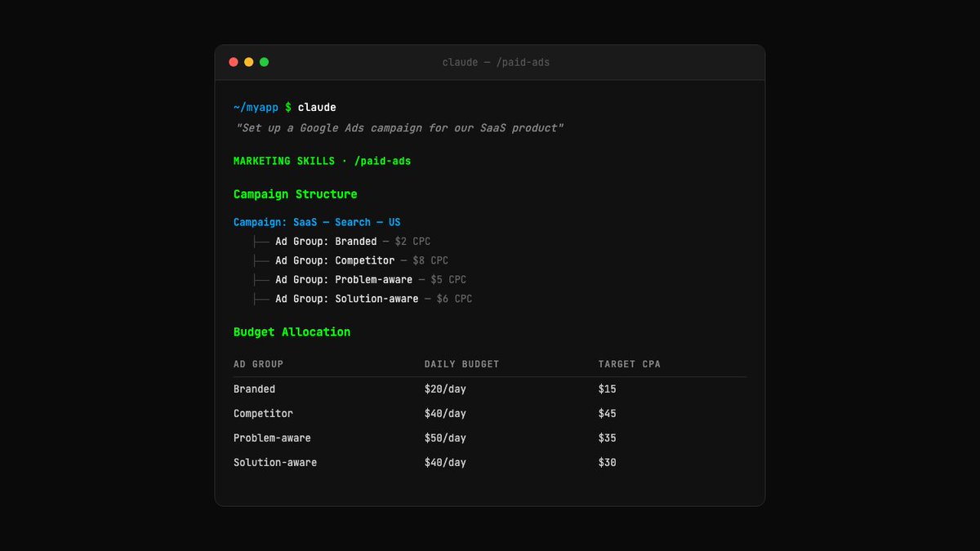Click the '$5 CPC' value
980x551 pixels.
click(x=448, y=279)
